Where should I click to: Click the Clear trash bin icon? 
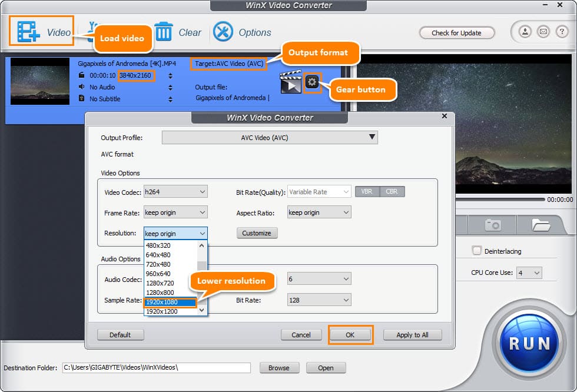click(164, 32)
